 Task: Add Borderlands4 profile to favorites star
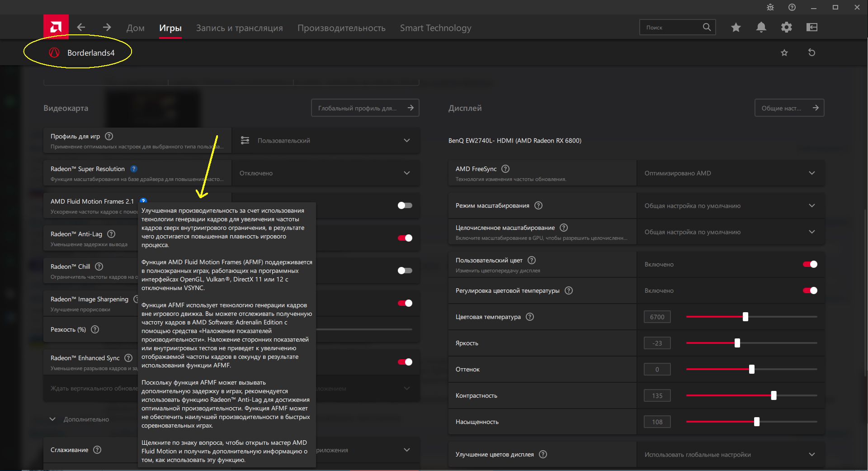[x=784, y=52]
